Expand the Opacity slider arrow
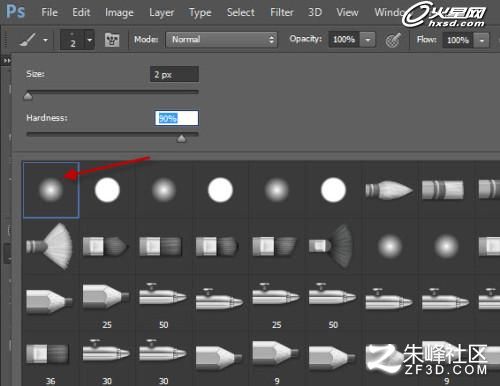The image size is (500, 386). 368,40
